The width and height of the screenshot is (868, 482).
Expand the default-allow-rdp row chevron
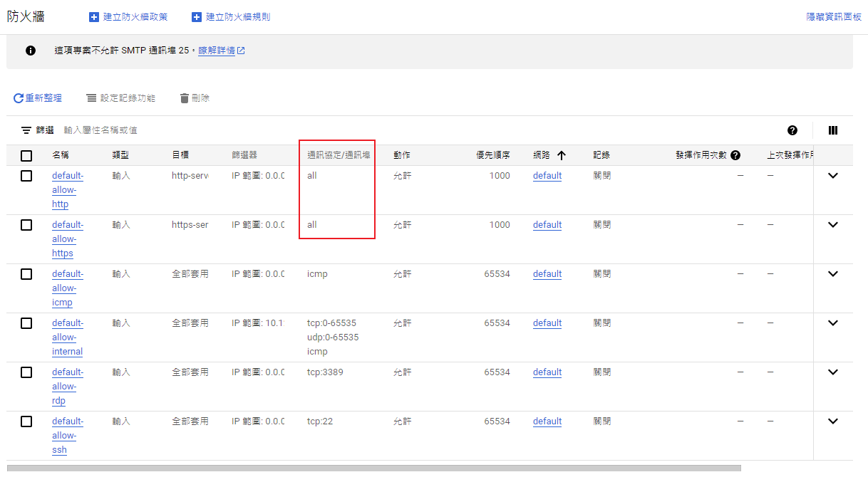[x=832, y=372]
